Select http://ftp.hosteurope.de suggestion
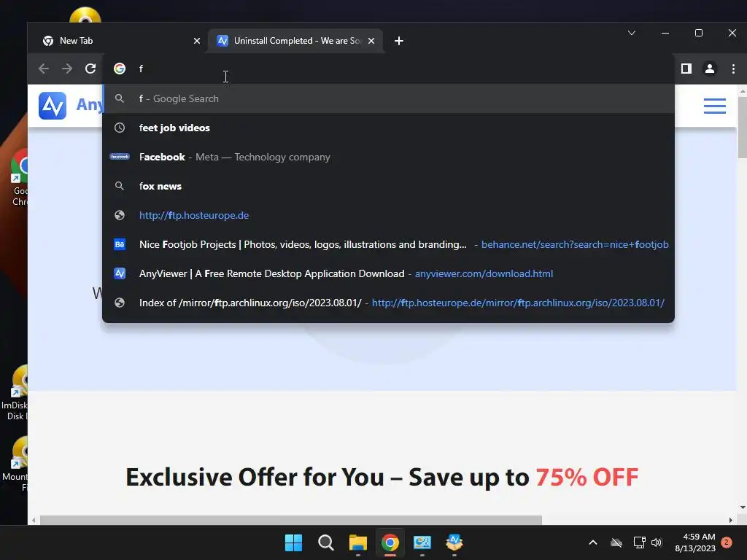Image resolution: width=747 pixels, height=560 pixels. pos(388,215)
